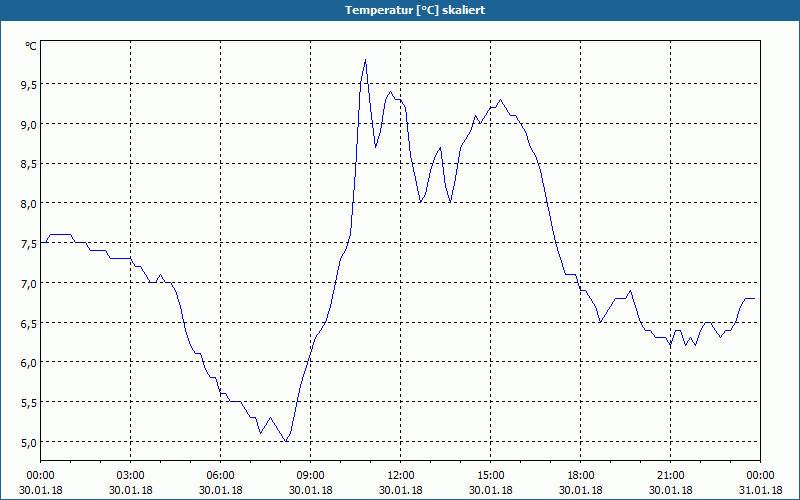
Task: Select the 9,5 y-axis label
Action: (x=29, y=85)
